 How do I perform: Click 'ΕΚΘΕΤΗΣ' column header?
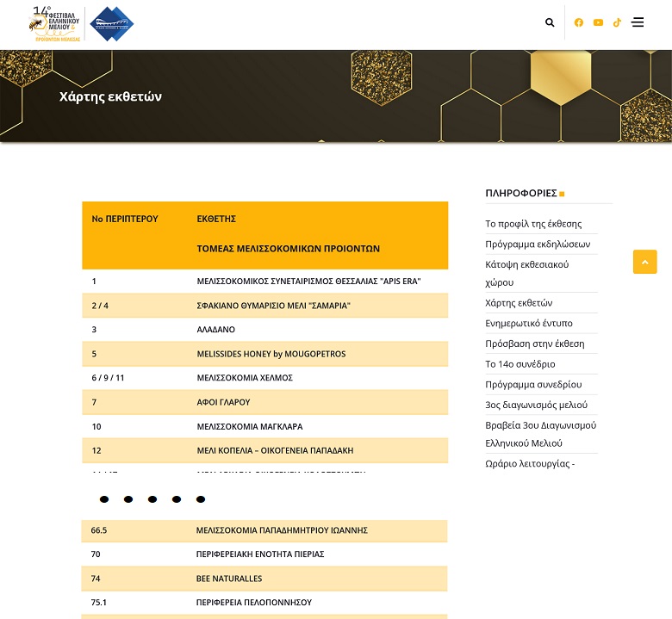click(x=216, y=219)
